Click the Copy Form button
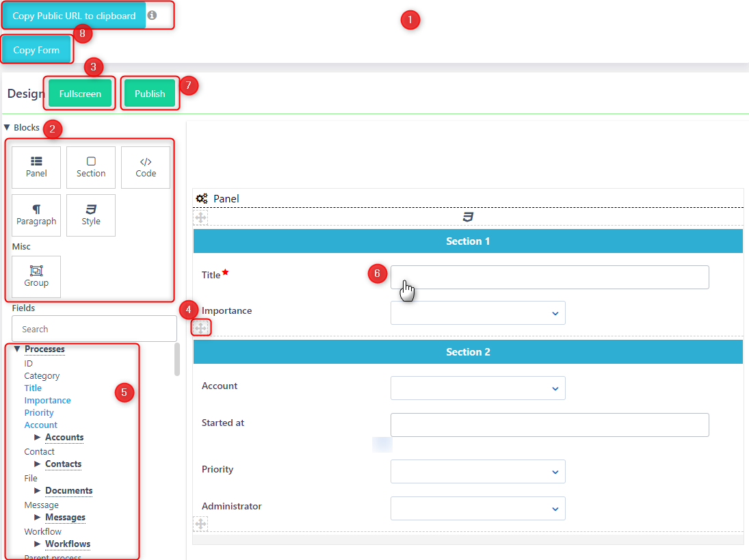The height and width of the screenshot is (560, 749). [x=36, y=50]
